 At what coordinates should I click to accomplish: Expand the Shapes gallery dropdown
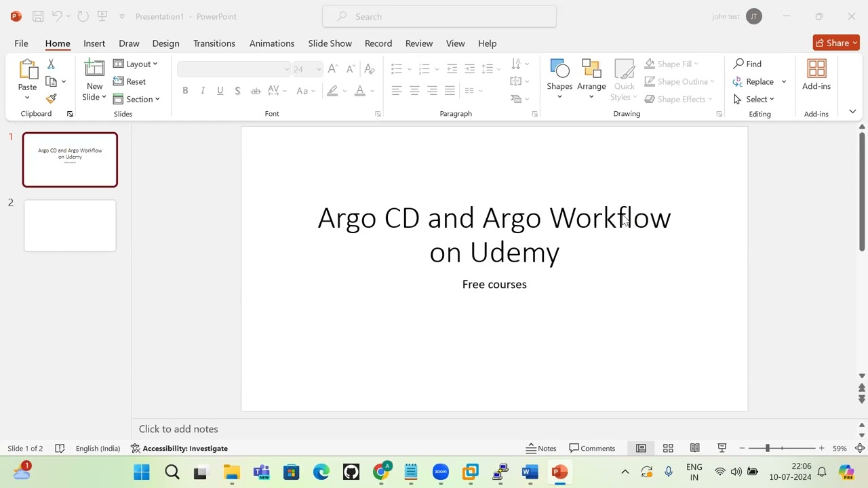click(x=559, y=96)
